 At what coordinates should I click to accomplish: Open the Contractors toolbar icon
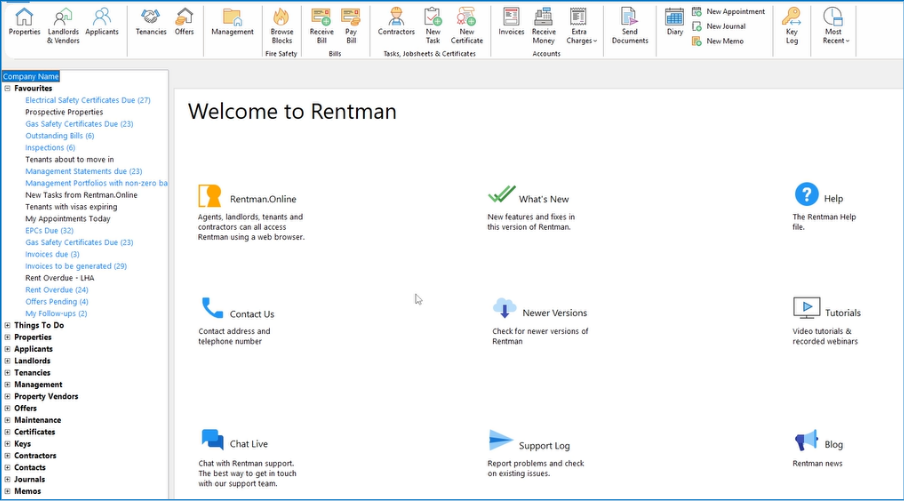point(396,22)
